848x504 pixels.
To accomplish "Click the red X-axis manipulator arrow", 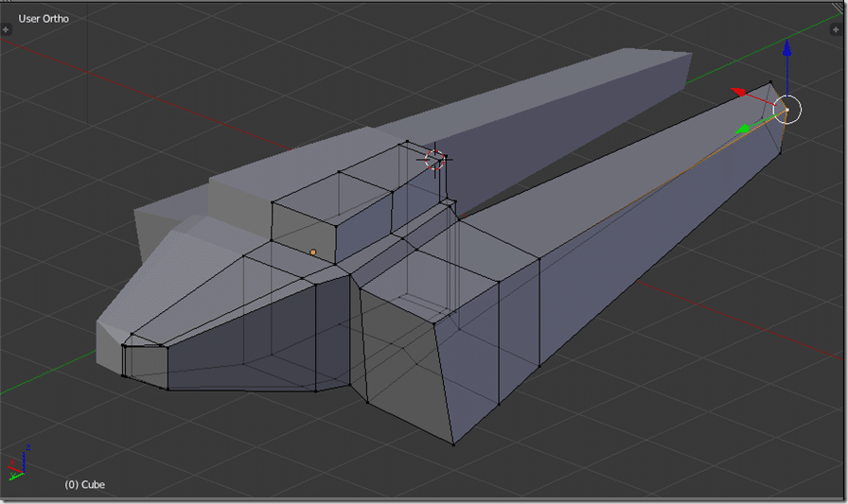I will [739, 93].
